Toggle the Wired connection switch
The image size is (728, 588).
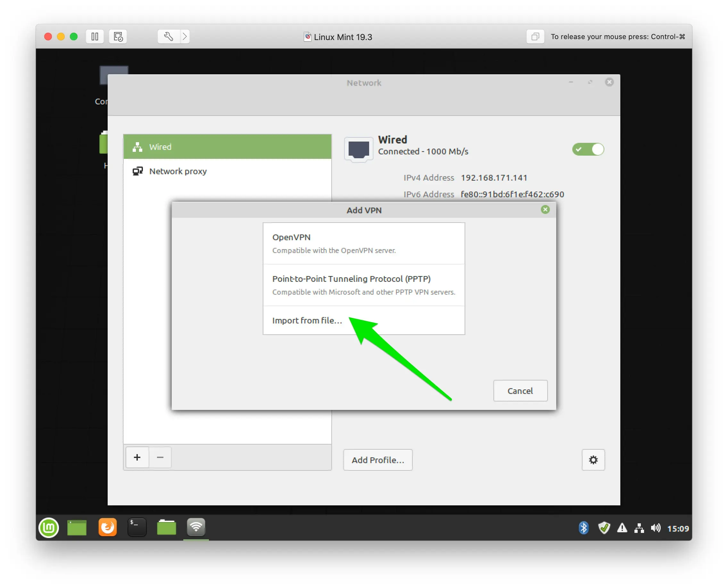click(x=588, y=149)
